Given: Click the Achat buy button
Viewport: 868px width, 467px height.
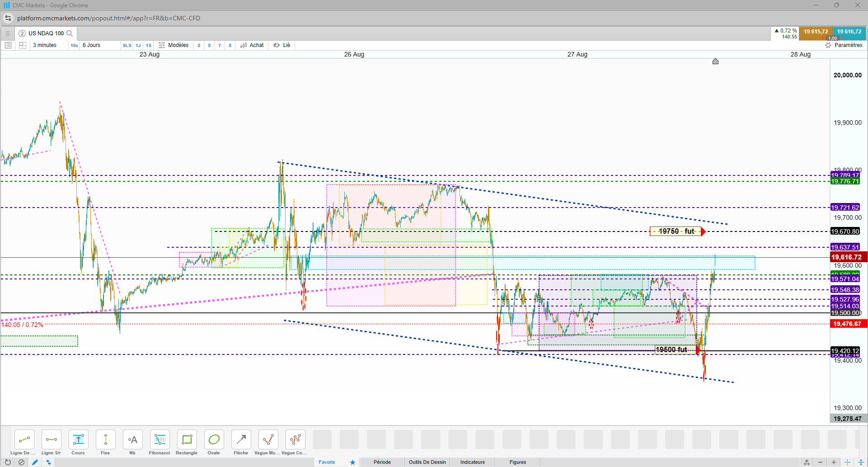Looking at the screenshot, I should coord(252,45).
